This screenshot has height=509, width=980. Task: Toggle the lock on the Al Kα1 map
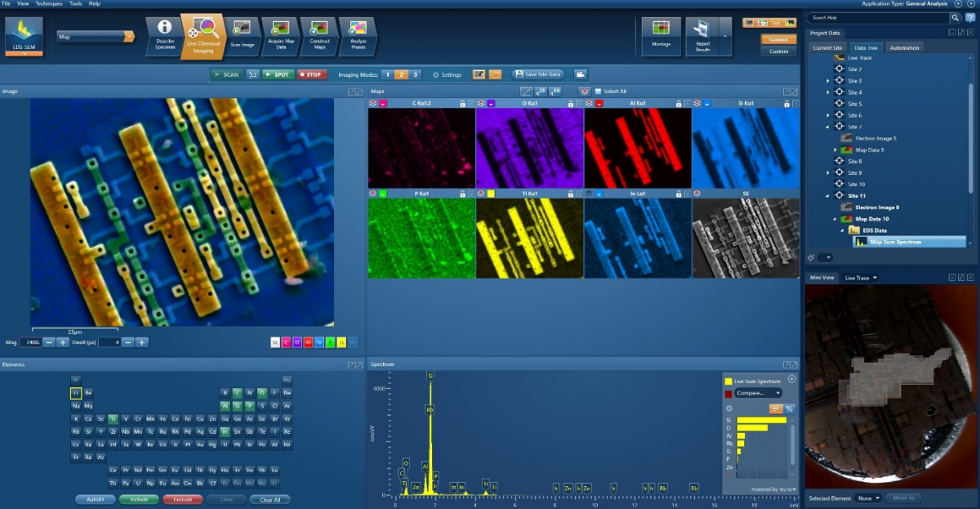click(x=678, y=104)
